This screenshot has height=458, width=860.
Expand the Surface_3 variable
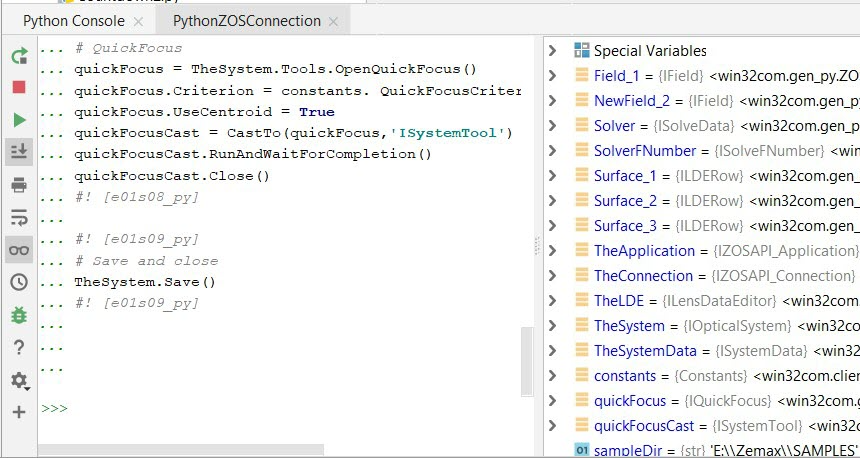point(552,225)
